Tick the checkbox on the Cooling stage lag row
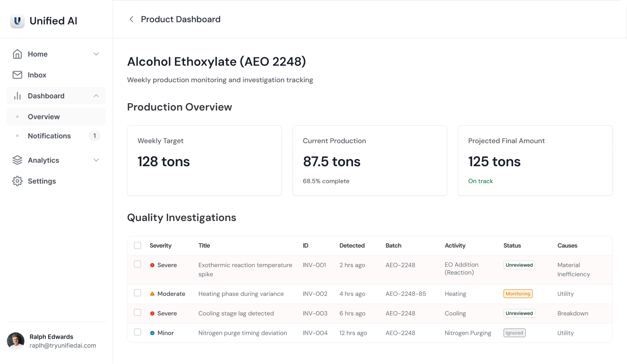 [137, 312]
